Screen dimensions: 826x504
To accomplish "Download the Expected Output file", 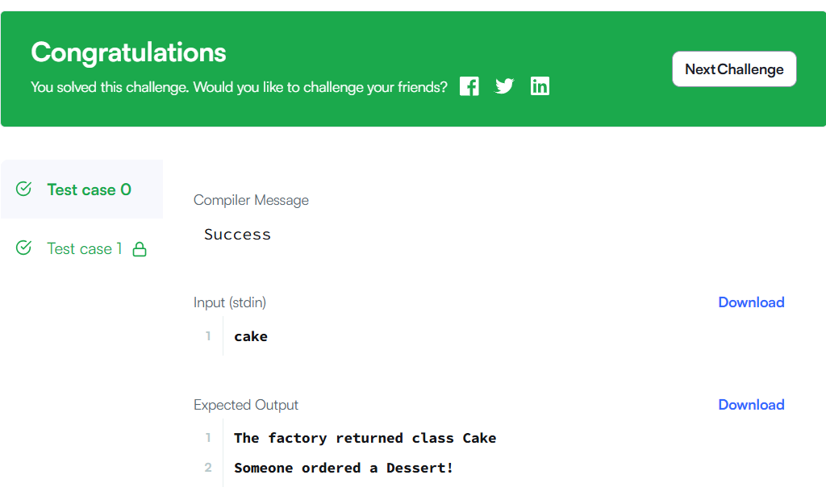I will click(x=751, y=405).
